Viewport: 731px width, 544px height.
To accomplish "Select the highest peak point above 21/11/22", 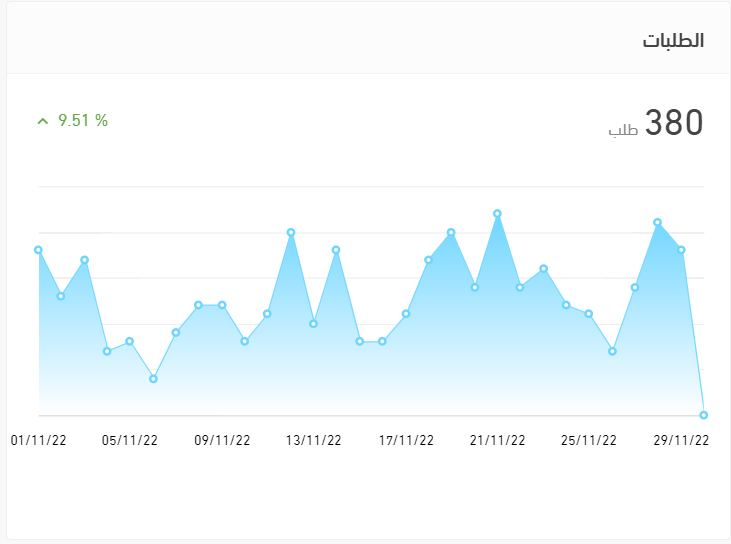I will click(497, 213).
